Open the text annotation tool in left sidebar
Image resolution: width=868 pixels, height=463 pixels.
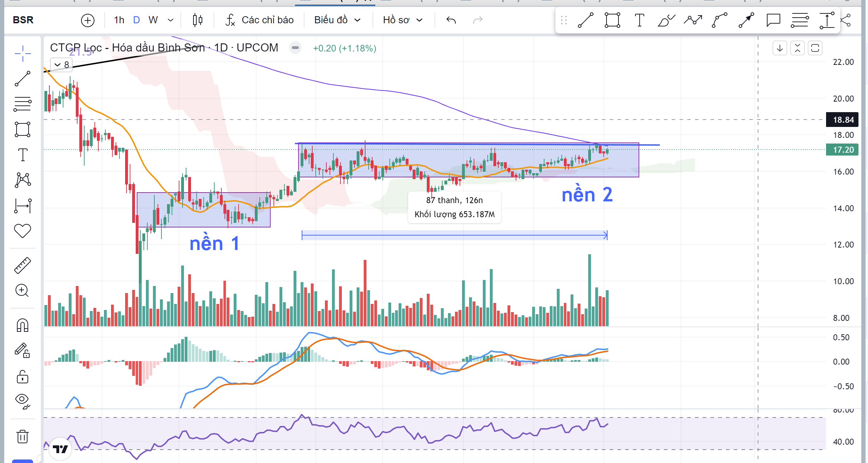(23, 155)
